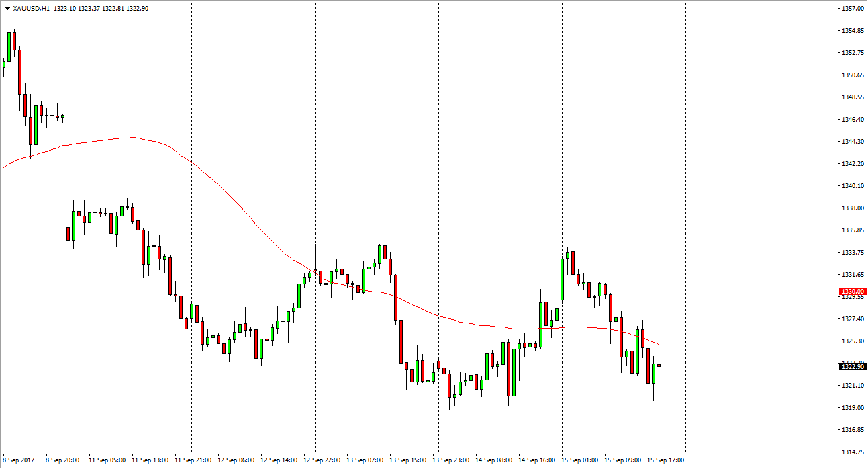Click the 11 Sep 21:00 time label

coord(193,461)
